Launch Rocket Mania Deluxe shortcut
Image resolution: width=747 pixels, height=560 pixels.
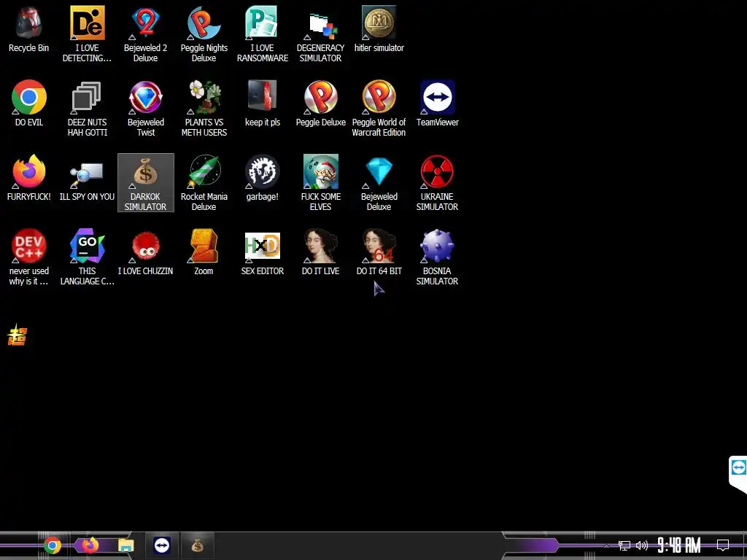pos(204,183)
